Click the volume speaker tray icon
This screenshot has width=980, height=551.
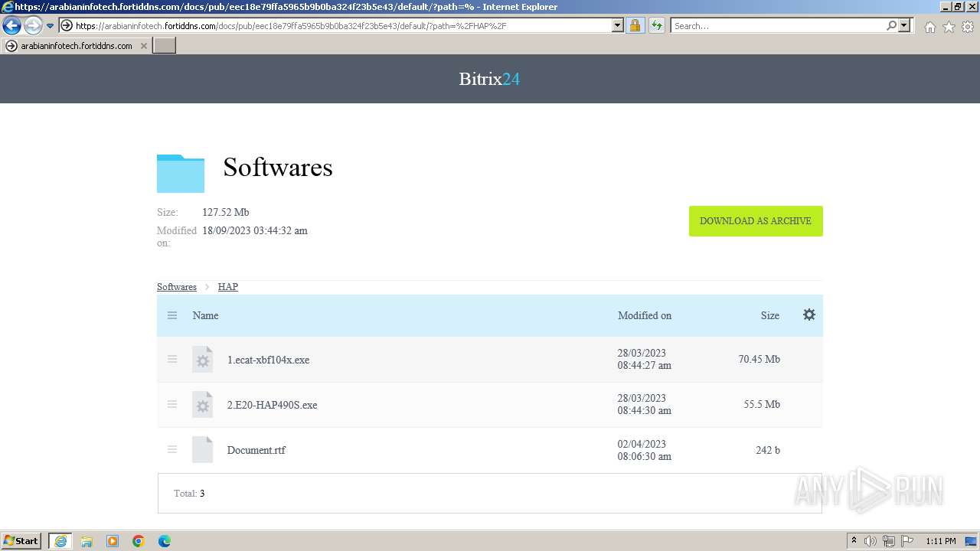(x=871, y=541)
